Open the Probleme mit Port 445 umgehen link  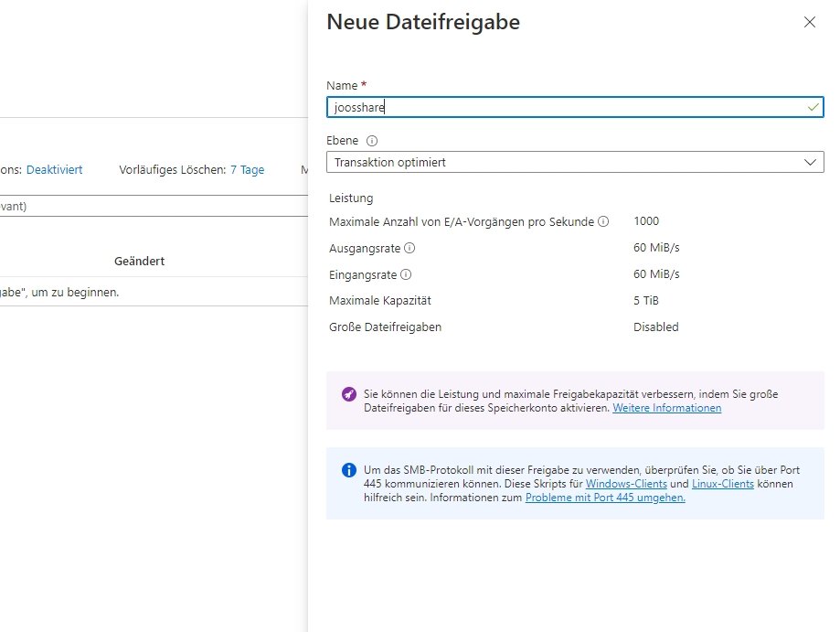[604, 498]
